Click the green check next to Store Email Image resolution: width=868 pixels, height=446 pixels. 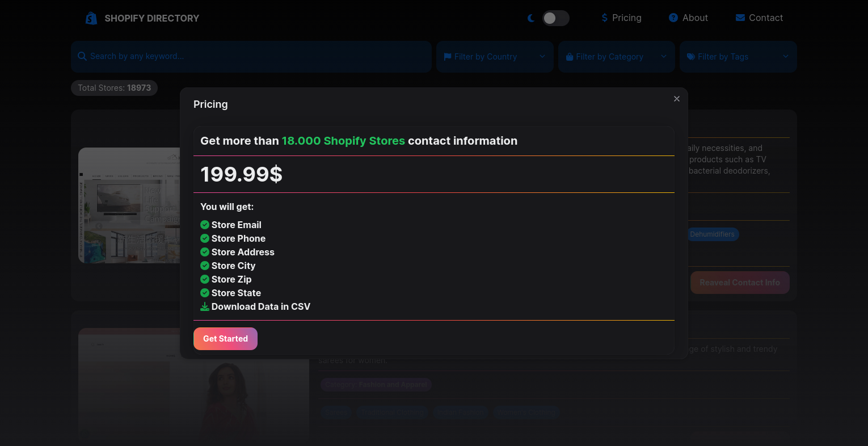205,225
